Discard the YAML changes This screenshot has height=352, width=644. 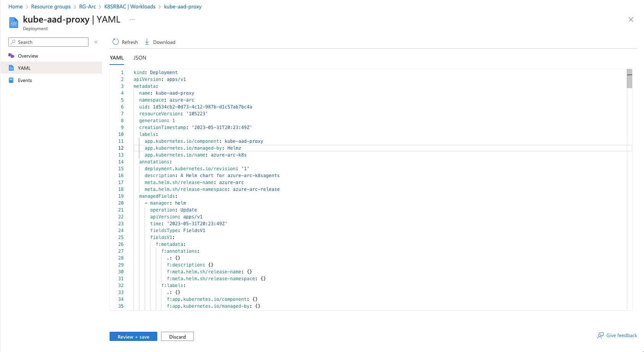coord(177,336)
